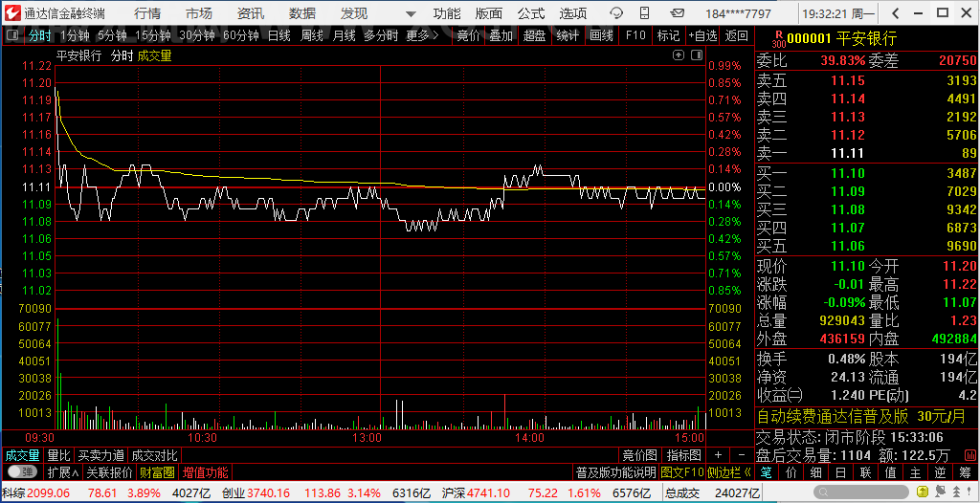The width and height of the screenshot is (980, 503).
Task: Expand the 扩展 panel below chart
Action: pyautogui.click(x=63, y=471)
